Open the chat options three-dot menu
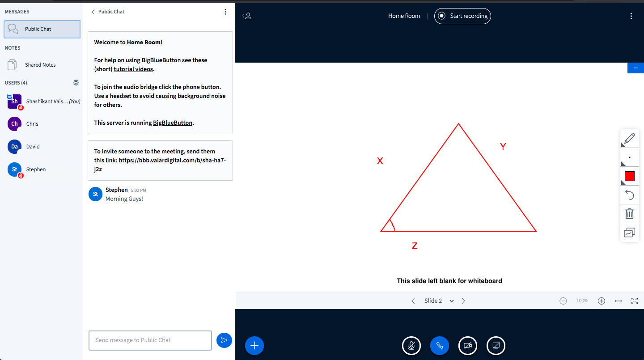This screenshot has width=644, height=360. click(225, 12)
